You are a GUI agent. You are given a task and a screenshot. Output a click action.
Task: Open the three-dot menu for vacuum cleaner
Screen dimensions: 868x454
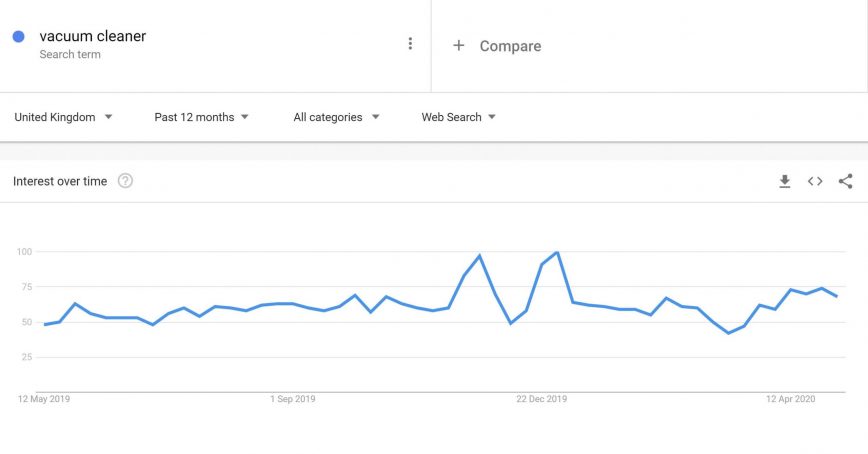tap(410, 44)
